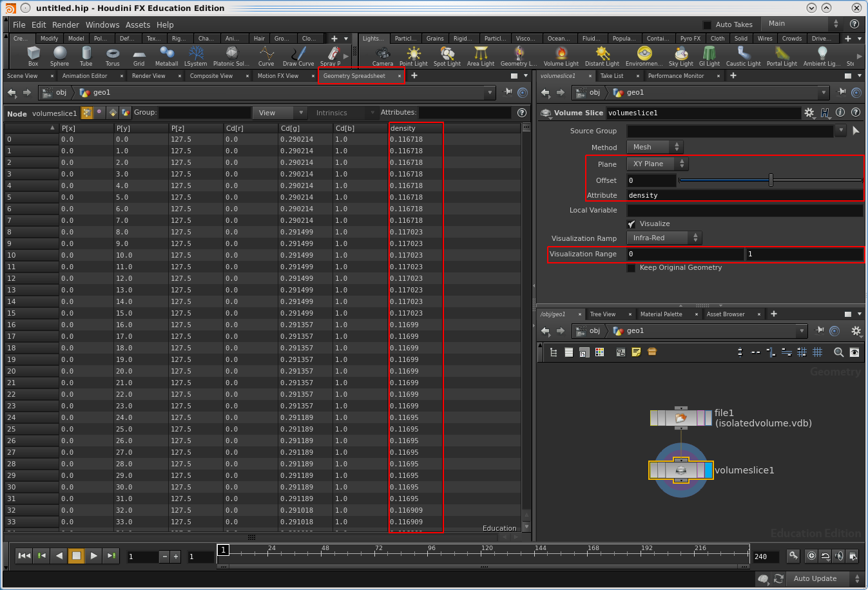
Task: Toggle the Auto Takes checkbox
Action: coord(707,24)
